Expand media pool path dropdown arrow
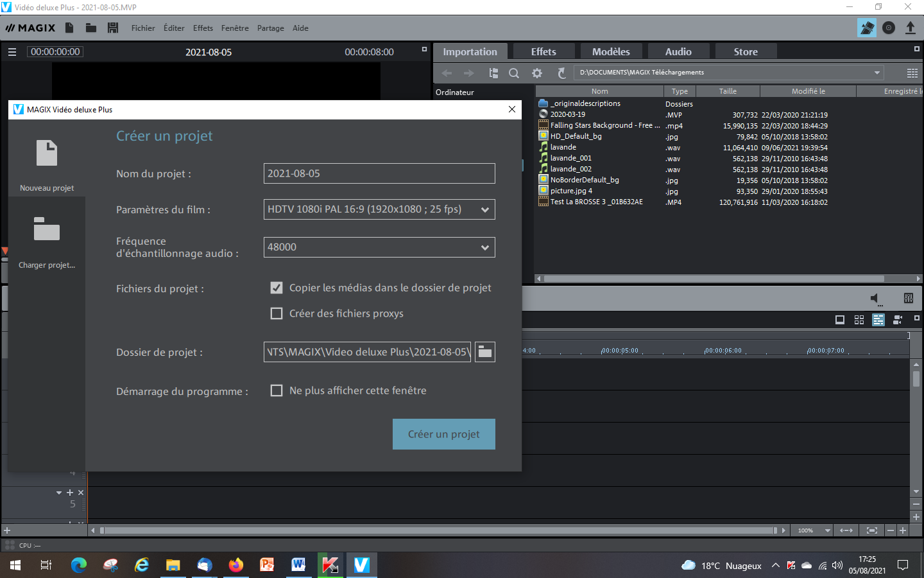The height and width of the screenshot is (578, 924). [877, 73]
